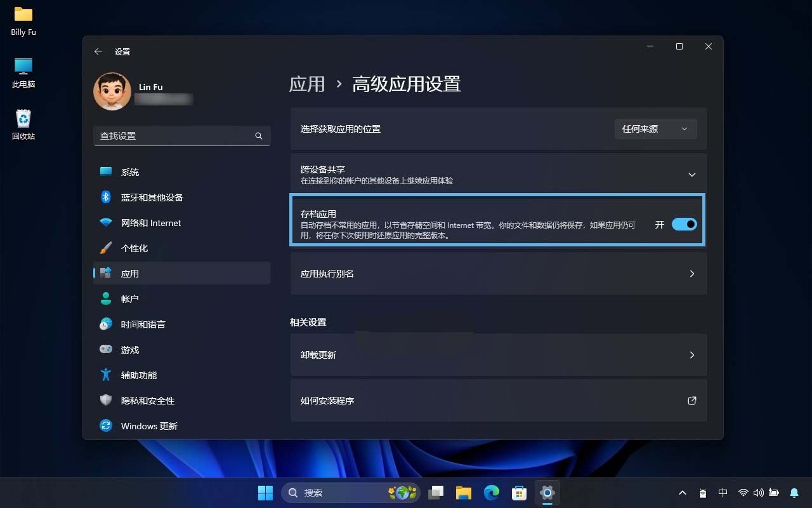The height and width of the screenshot is (508, 812).
Task: Open Microsoft Edge from the taskbar
Action: click(491, 492)
